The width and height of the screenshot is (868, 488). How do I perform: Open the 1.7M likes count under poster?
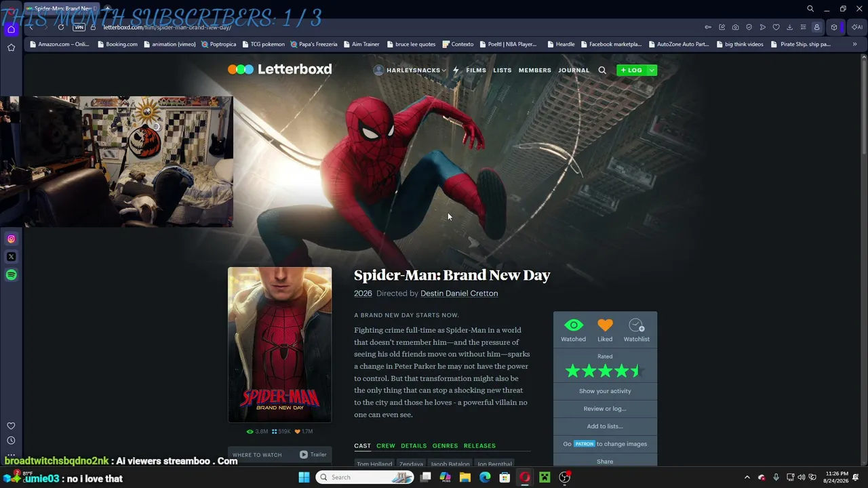click(304, 432)
